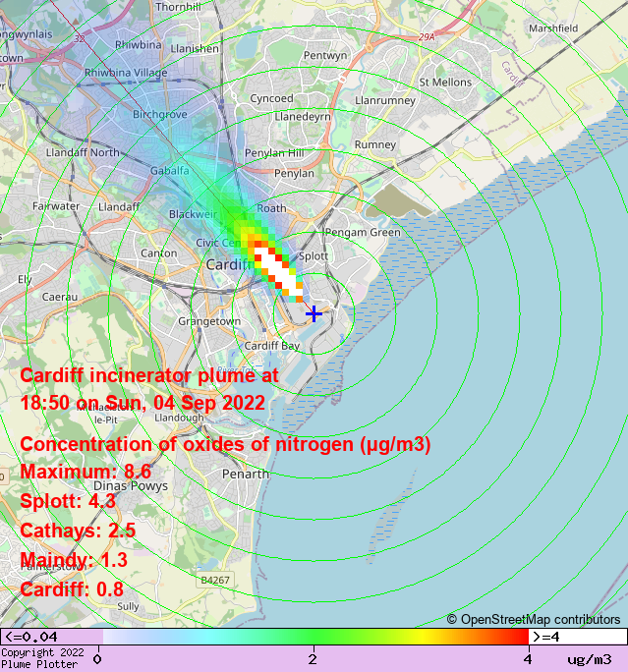Click the '>=4' white legend box

click(x=578, y=637)
